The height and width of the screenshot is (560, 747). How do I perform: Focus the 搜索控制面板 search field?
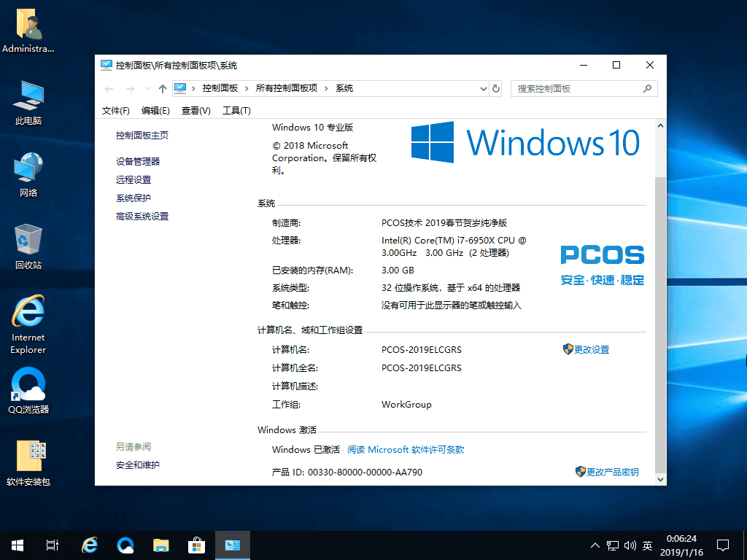pyautogui.click(x=584, y=88)
